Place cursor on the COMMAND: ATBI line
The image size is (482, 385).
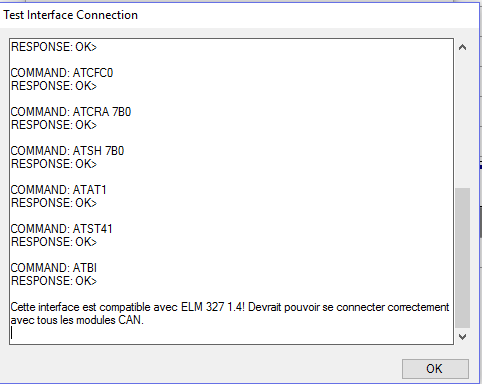tap(54, 268)
